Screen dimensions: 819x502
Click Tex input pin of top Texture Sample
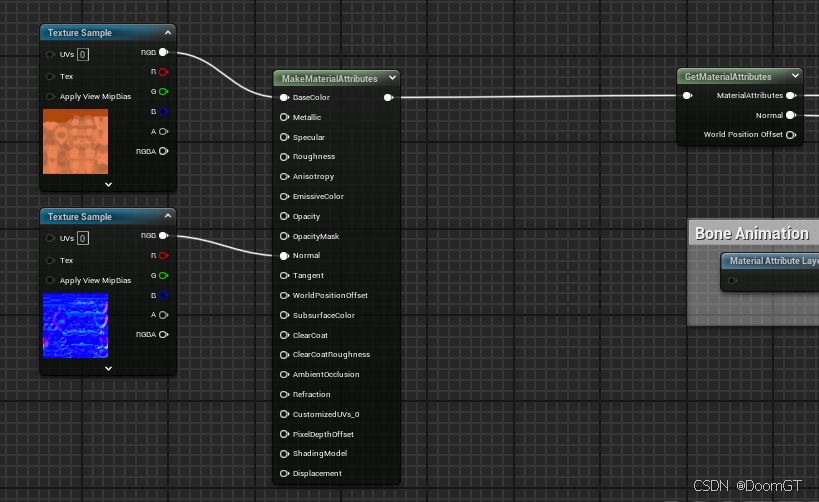[51, 76]
